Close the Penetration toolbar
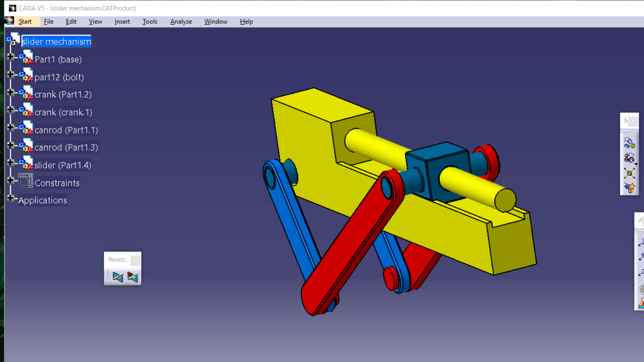This screenshot has width=644, height=362. click(135, 260)
